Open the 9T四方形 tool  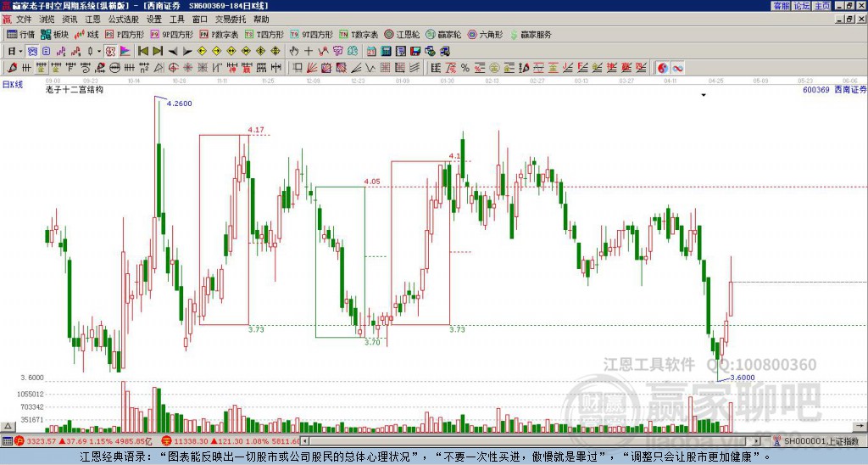pyautogui.click(x=312, y=34)
